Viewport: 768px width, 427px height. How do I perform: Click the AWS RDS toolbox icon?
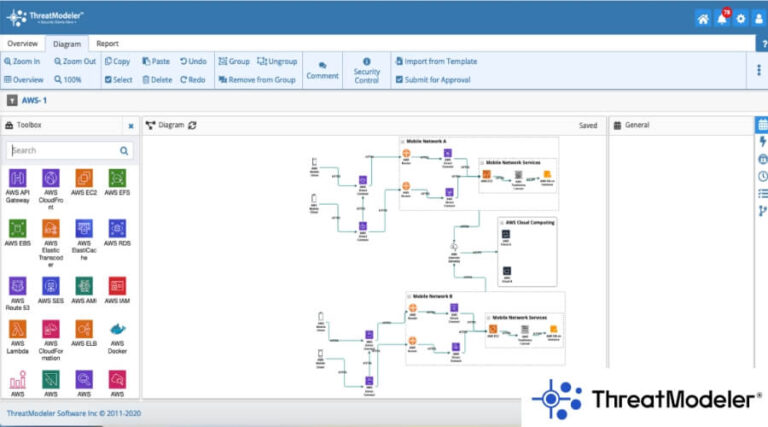click(117, 229)
